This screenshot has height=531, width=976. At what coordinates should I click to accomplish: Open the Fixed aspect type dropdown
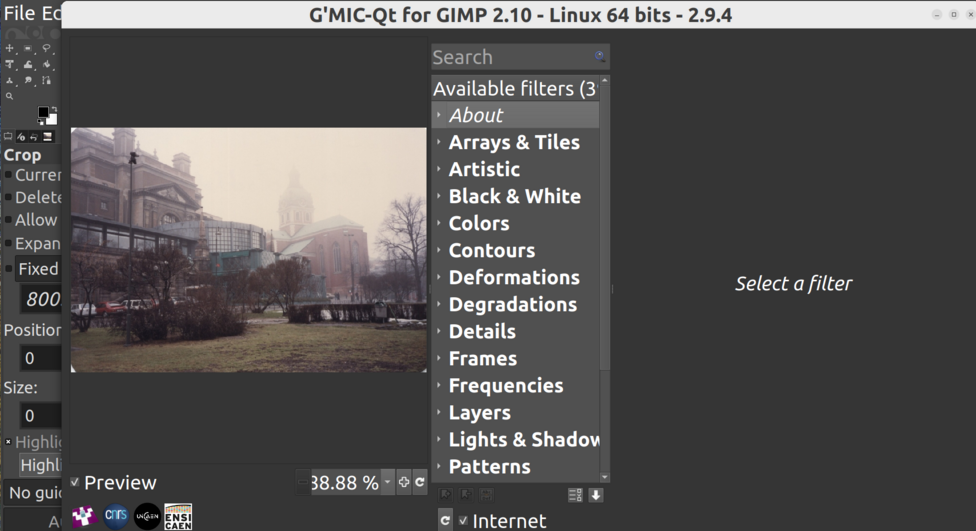(39, 269)
